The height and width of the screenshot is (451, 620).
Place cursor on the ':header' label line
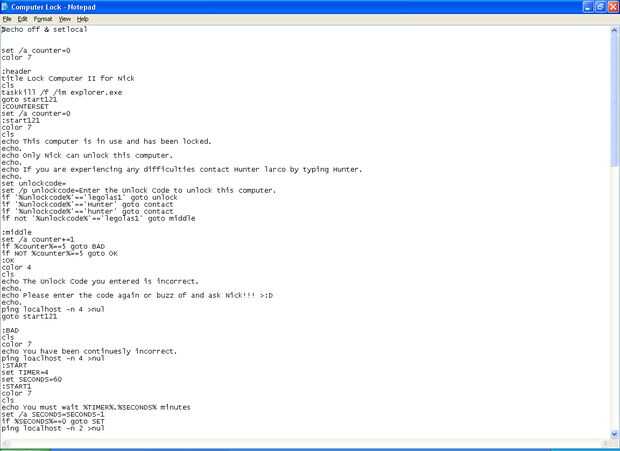click(16, 72)
